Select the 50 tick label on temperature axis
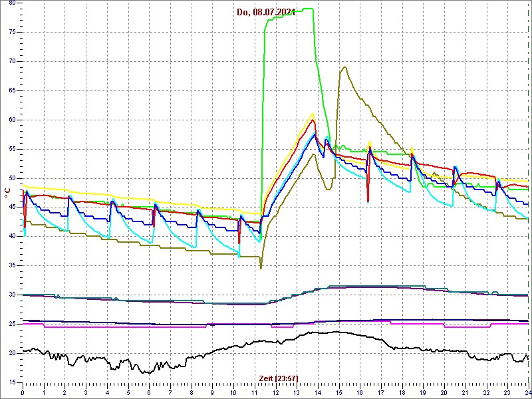Screen dimensions: 532x399 12,178
